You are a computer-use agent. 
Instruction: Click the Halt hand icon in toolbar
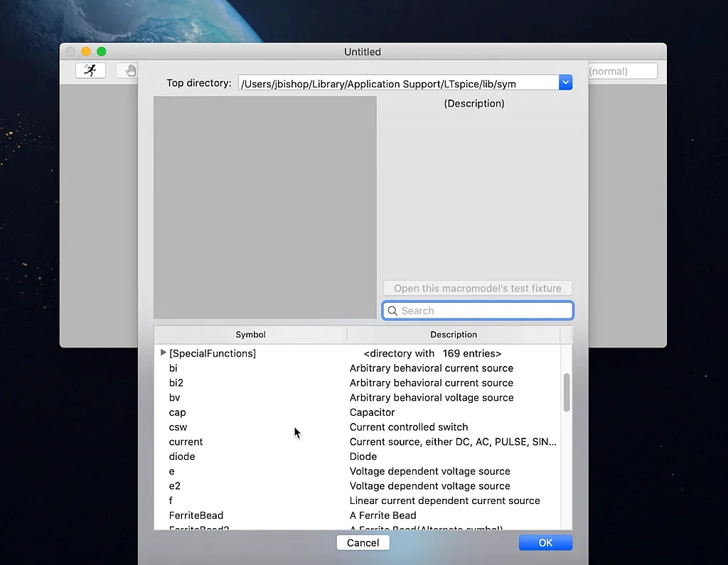[x=130, y=70]
